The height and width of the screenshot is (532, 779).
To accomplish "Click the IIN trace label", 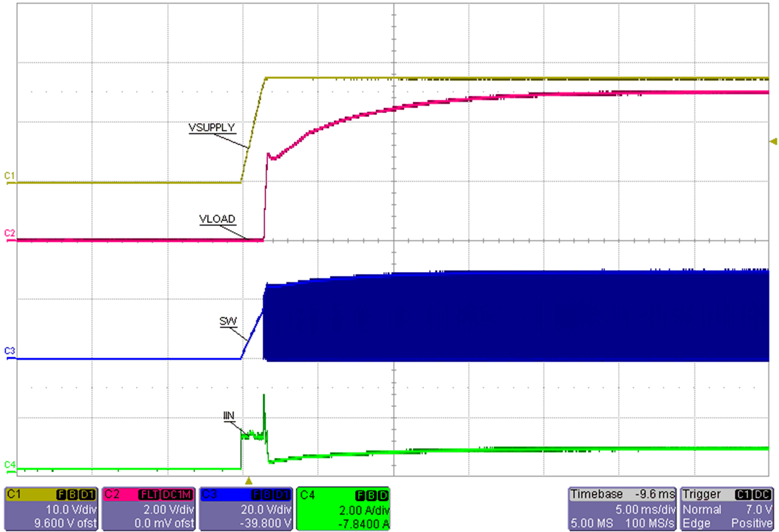I will click(228, 416).
